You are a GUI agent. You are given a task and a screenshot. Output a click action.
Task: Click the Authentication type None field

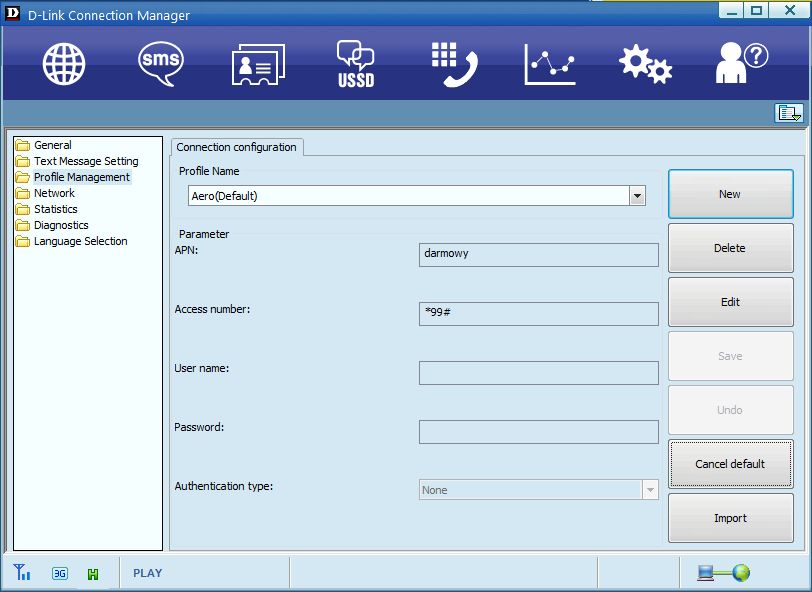[539, 490]
